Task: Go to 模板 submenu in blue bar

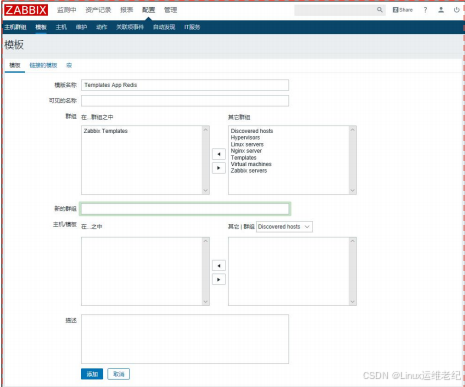Action: (x=41, y=27)
